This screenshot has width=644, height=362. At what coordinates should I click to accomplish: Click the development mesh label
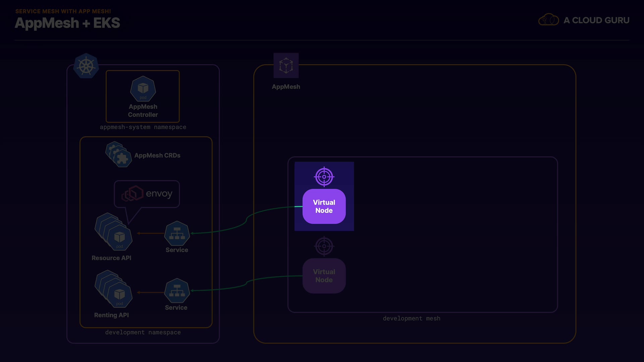412,318
